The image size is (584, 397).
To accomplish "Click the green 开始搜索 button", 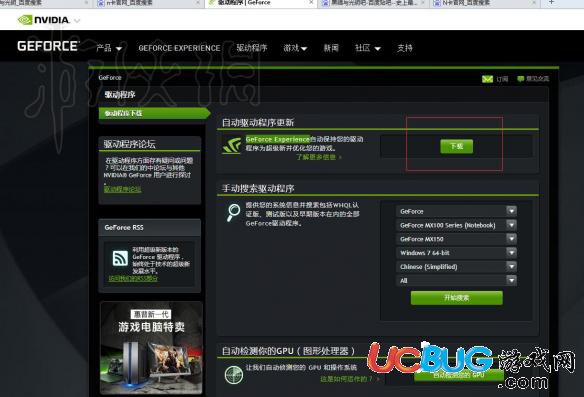I will [x=457, y=298].
